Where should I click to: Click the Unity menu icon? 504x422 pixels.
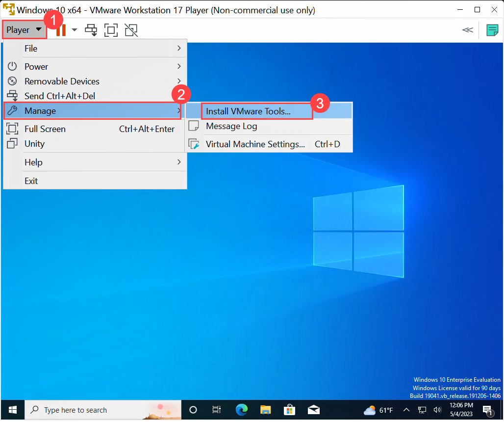(12, 143)
